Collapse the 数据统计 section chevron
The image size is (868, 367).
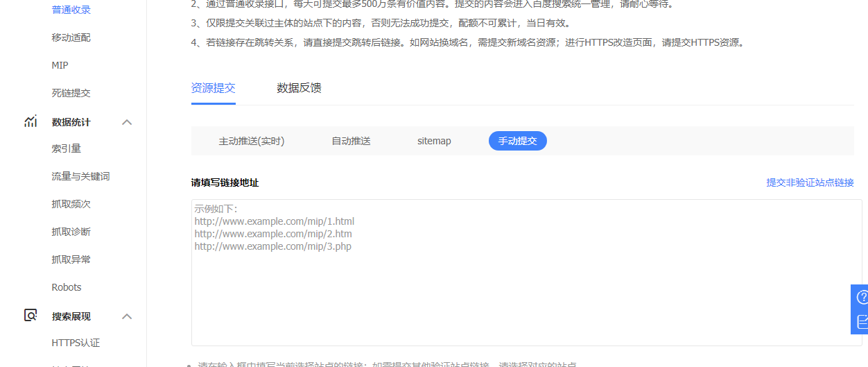[x=127, y=122]
